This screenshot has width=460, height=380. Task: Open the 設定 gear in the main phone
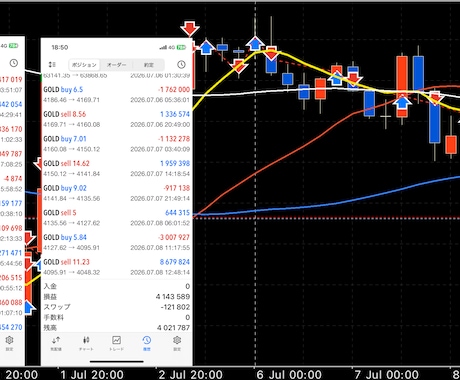(177, 343)
